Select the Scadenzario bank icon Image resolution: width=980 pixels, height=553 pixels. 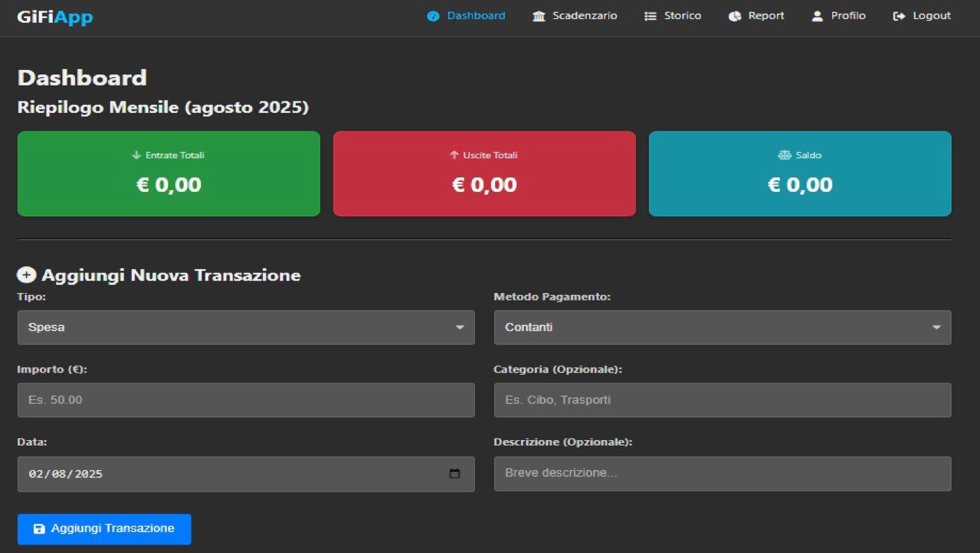[538, 16]
